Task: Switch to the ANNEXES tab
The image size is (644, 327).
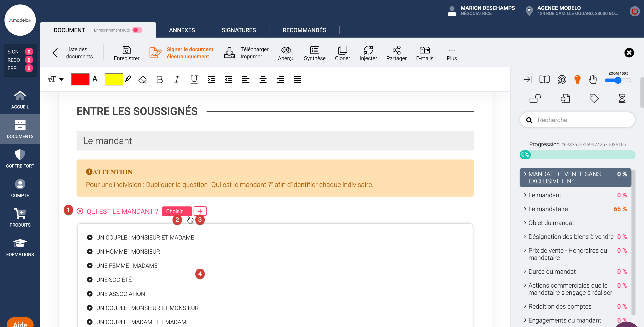Action: [182, 30]
